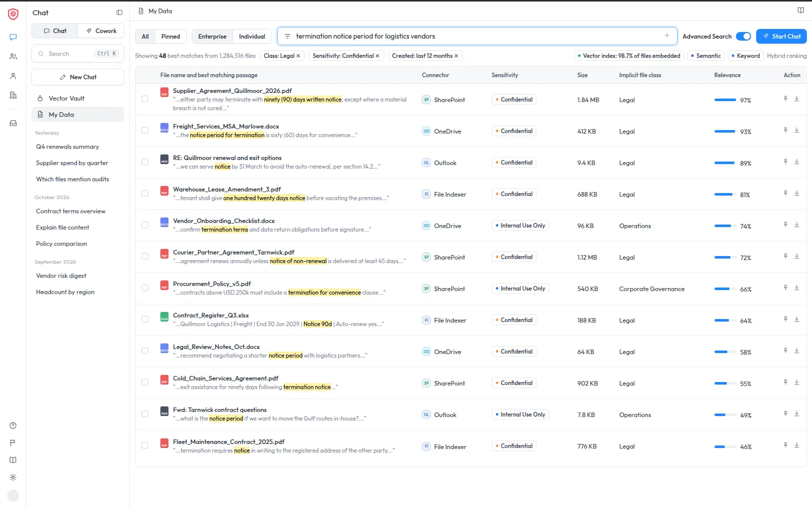Pin Warehouse_Lease_Amendment_3.pdf result

point(786,193)
